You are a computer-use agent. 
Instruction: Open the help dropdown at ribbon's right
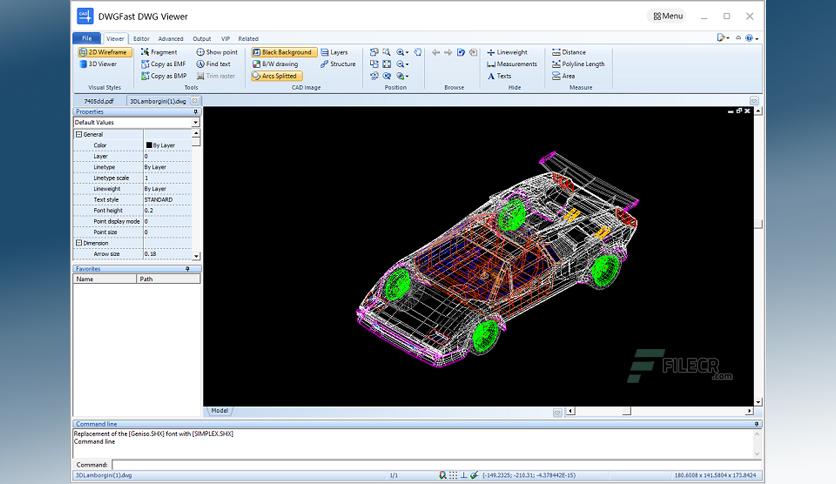click(x=757, y=38)
